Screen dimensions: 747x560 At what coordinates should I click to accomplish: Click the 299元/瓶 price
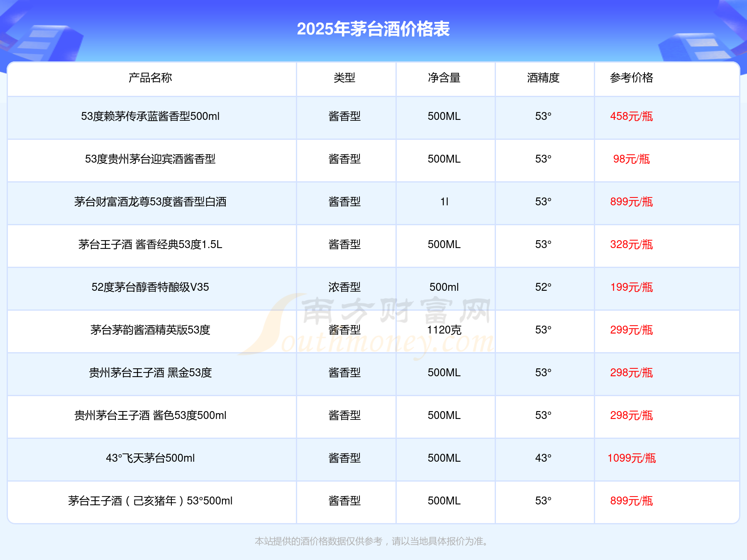(632, 330)
